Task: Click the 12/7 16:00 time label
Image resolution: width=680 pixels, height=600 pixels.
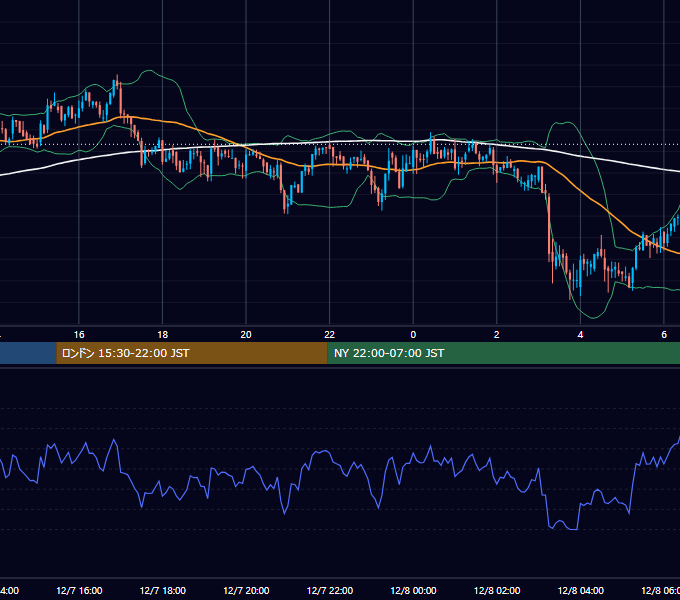Action: pos(79,590)
